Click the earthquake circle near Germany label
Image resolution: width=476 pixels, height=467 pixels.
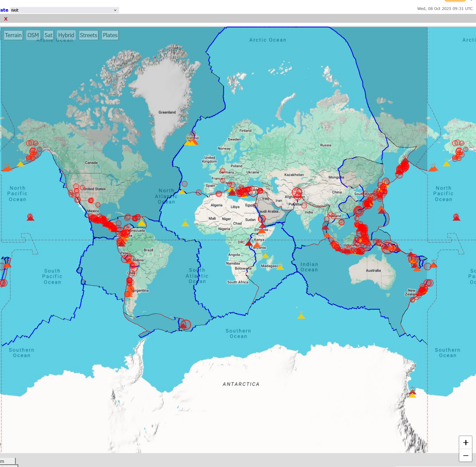click(222, 171)
